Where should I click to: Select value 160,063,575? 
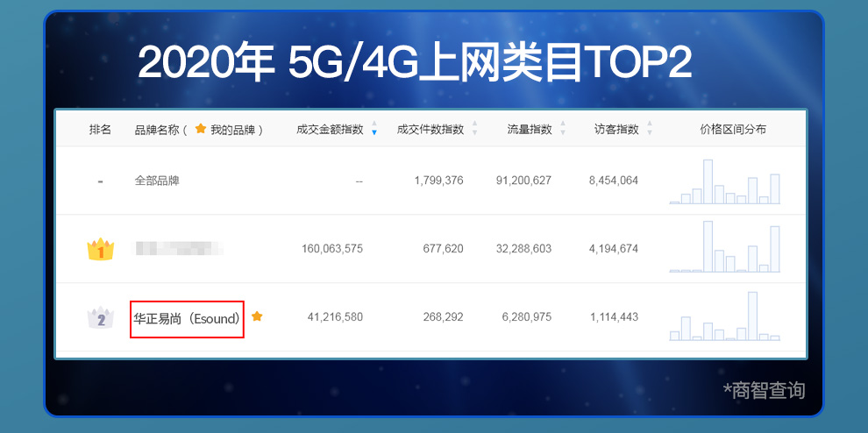point(332,249)
